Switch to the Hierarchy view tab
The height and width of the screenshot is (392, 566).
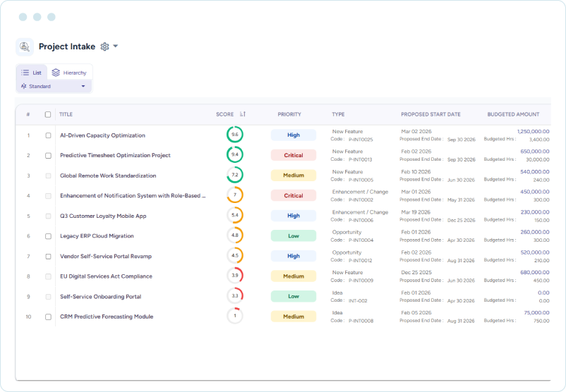69,73
